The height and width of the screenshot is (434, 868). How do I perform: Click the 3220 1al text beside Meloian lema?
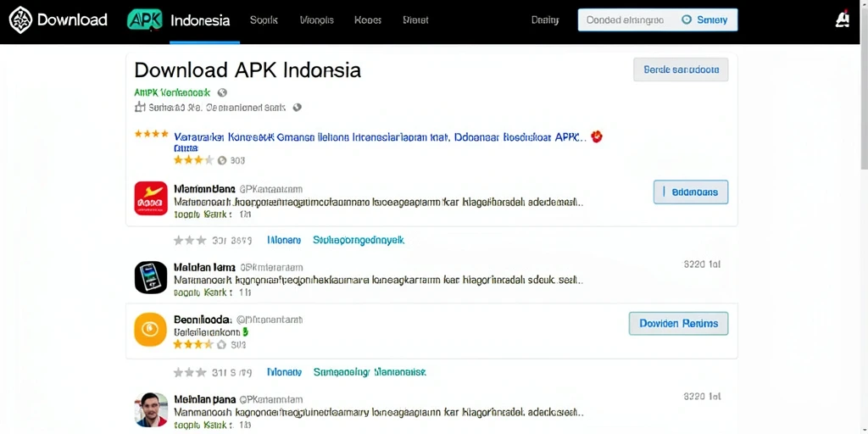703,264
